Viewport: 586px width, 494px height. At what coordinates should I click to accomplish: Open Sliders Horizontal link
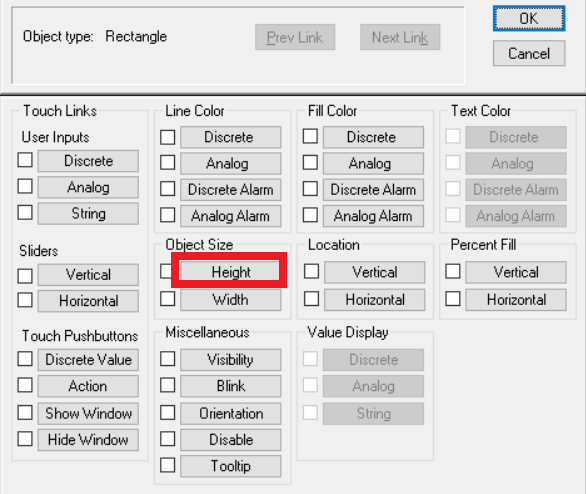point(88,301)
